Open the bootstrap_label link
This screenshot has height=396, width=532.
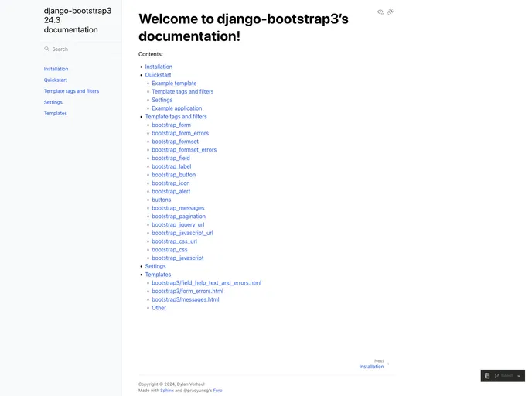click(172, 166)
